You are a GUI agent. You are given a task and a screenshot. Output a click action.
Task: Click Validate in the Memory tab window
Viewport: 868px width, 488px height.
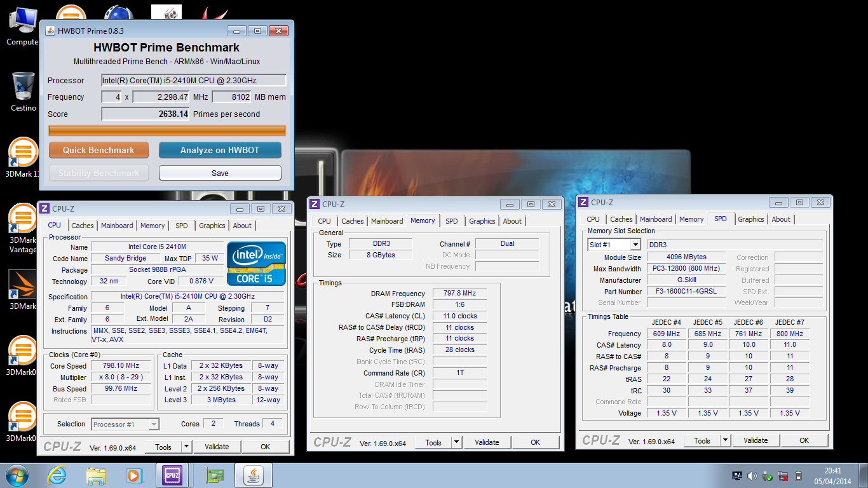(487, 442)
